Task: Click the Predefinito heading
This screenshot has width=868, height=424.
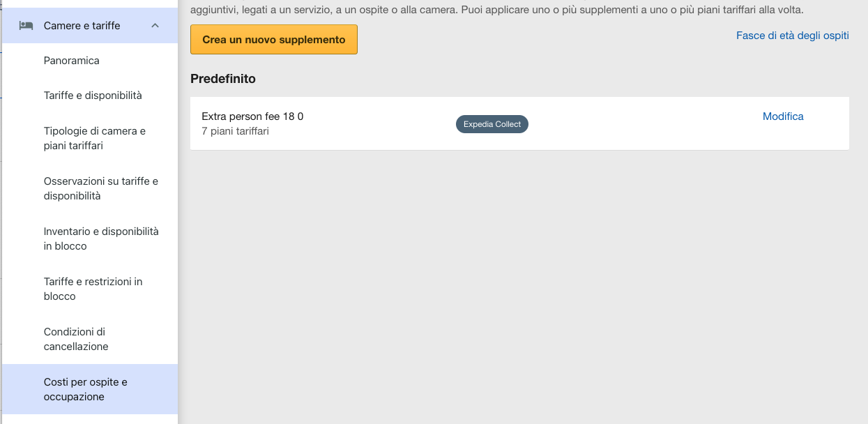Action: (x=223, y=79)
